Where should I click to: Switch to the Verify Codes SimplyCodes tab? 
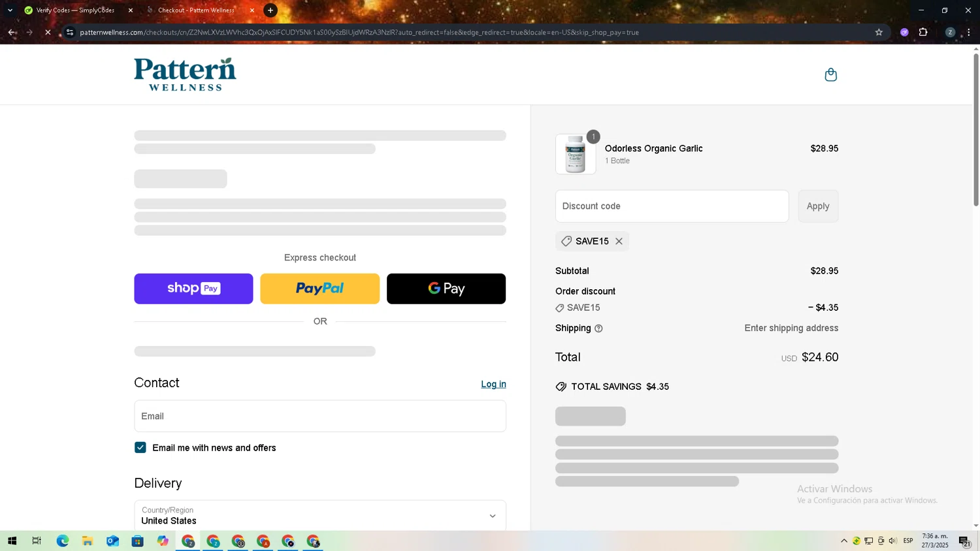75,10
